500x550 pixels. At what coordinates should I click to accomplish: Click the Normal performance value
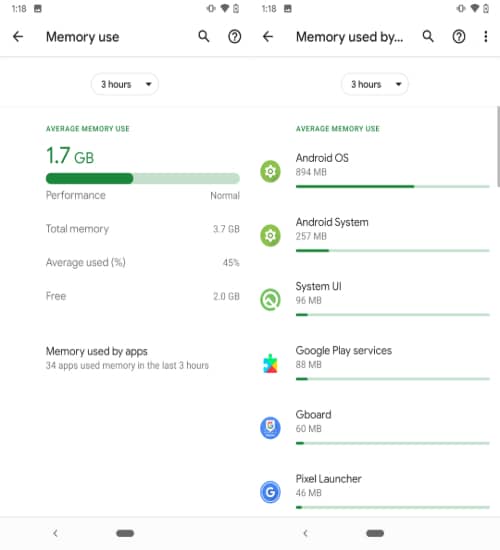point(225,195)
